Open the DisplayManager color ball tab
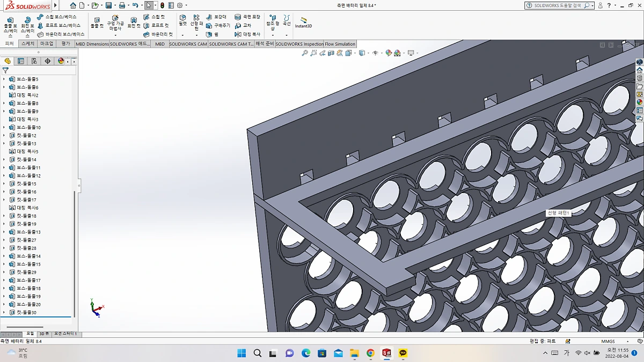 [61, 61]
